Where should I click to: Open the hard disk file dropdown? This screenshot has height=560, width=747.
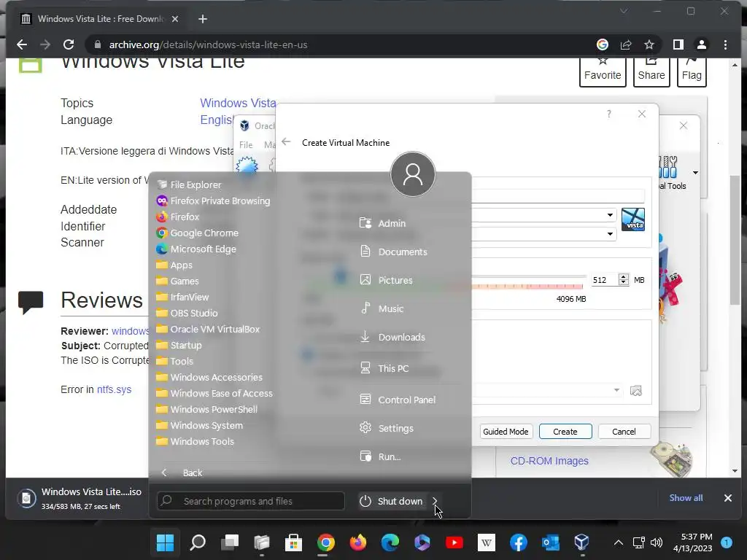(616, 391)
